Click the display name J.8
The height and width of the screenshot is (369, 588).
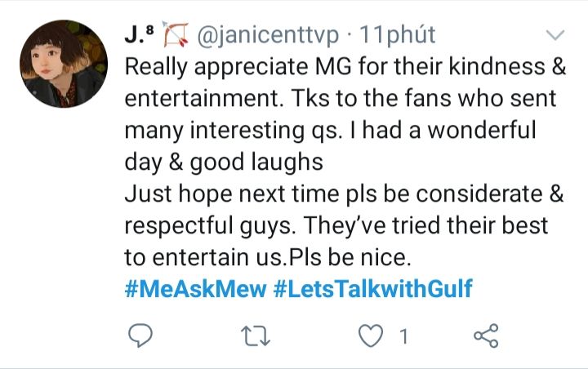(x=139, y=34)
